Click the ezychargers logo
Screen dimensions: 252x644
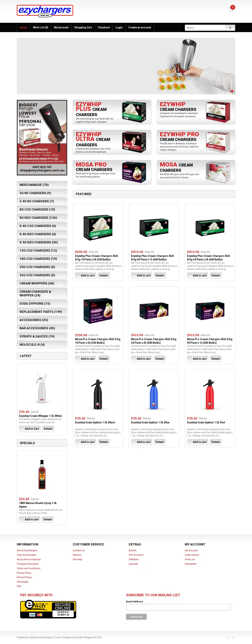pos(45,11)
